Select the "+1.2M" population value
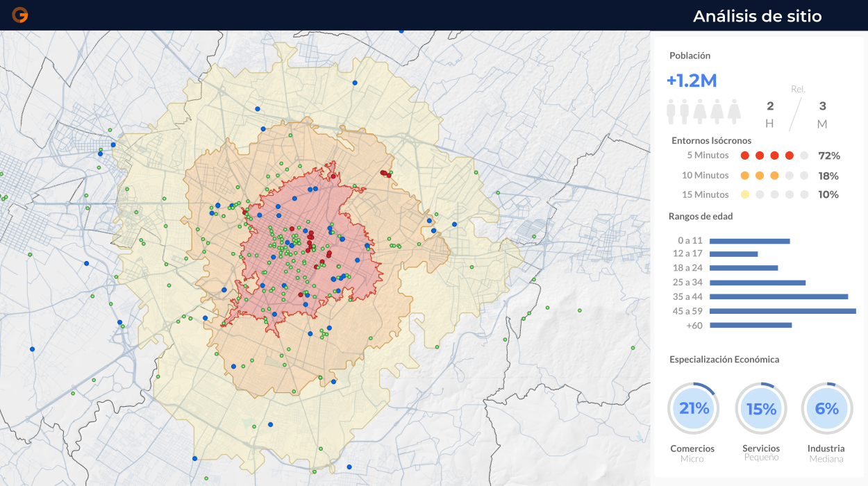 click(692, 81)
